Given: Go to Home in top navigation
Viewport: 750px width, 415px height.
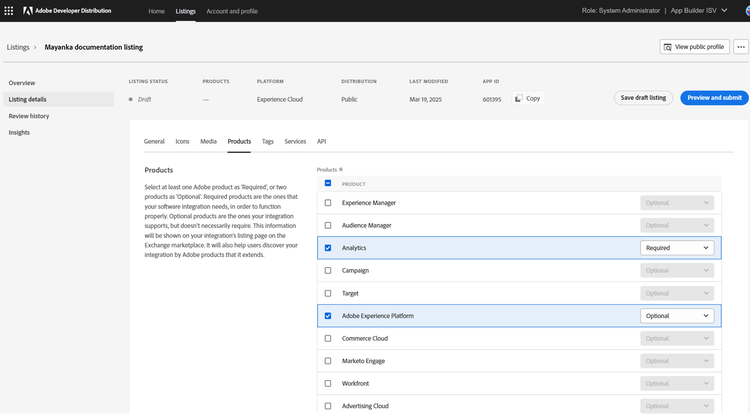Looking at the screenshot, I should (156, 11).
